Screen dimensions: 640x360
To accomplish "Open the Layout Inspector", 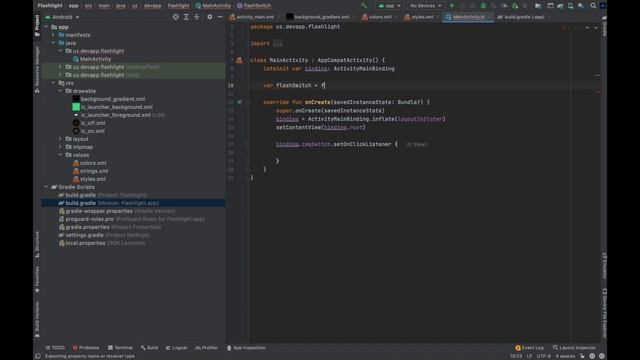I will point(574,348).
